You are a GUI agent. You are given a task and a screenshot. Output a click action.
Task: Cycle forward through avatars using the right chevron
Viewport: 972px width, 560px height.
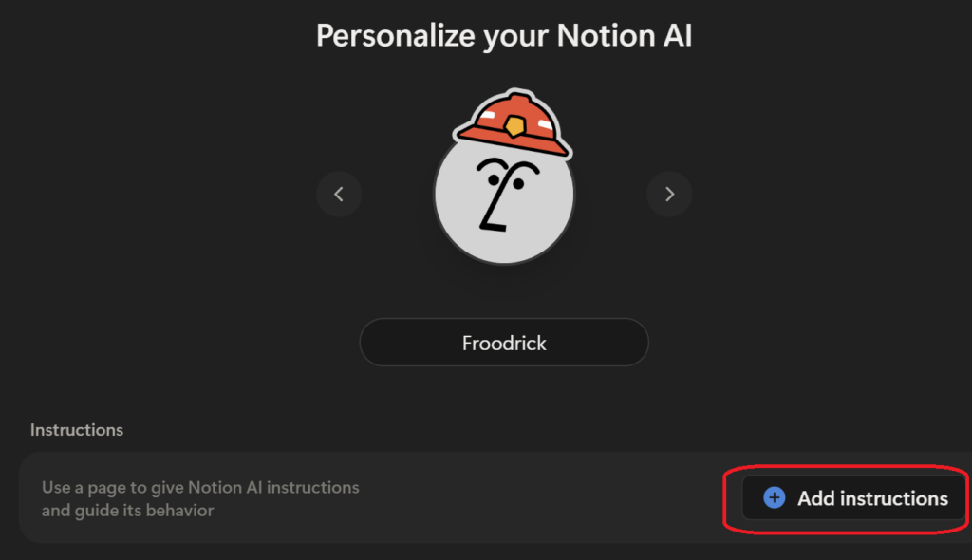coord(669,195)
